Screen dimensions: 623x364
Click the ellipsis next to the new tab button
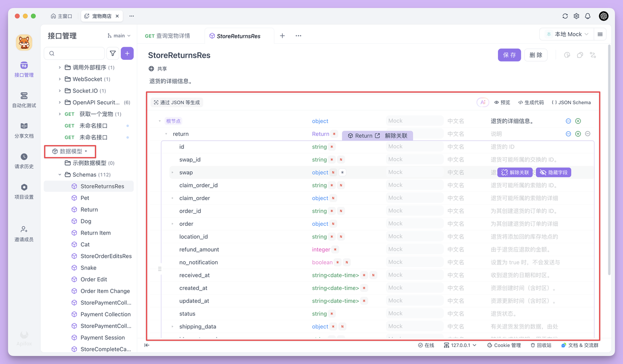pyautogui.click(x=298, y=36)
